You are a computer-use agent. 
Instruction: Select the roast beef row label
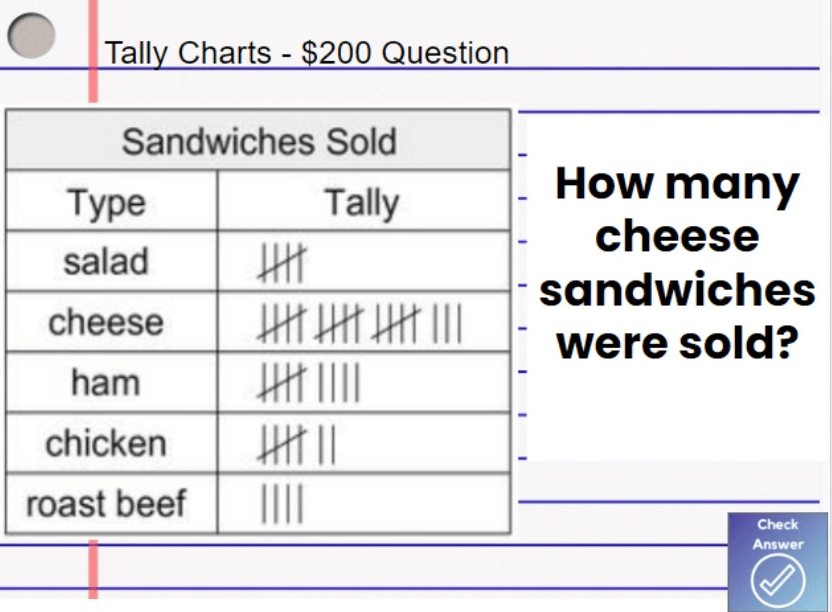[x=106, y=503]
